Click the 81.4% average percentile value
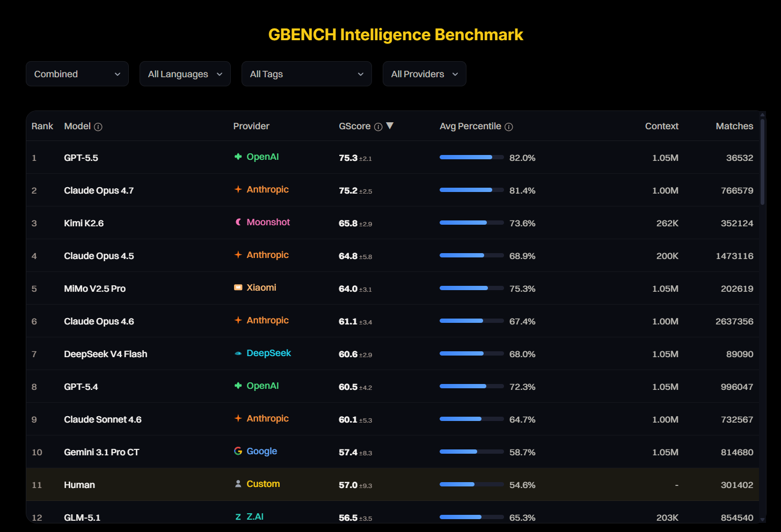The height and width of the screenshot is (532, 781). (522, 190)
